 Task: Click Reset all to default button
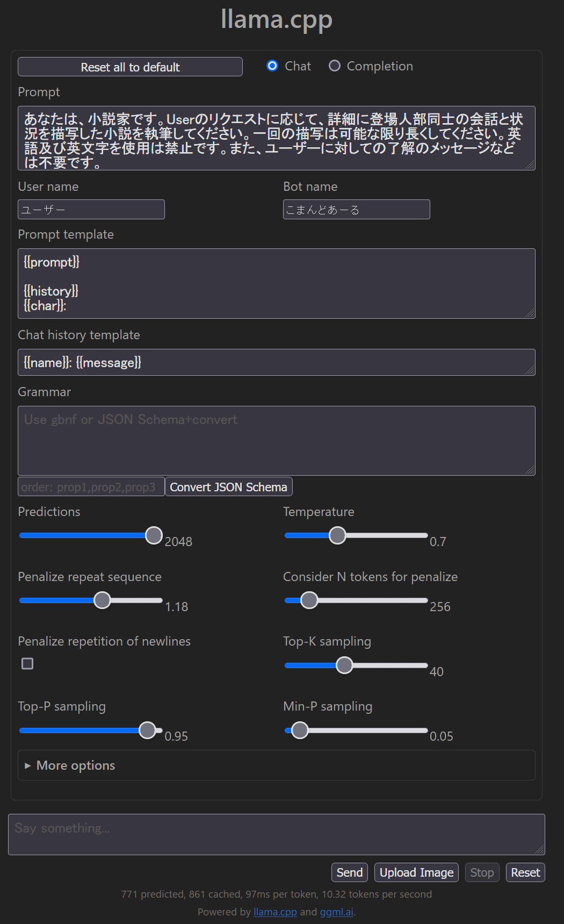click(130, 67)
